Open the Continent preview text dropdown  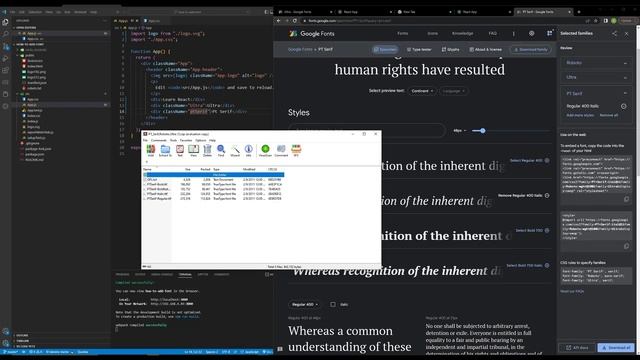pos(422,91)
